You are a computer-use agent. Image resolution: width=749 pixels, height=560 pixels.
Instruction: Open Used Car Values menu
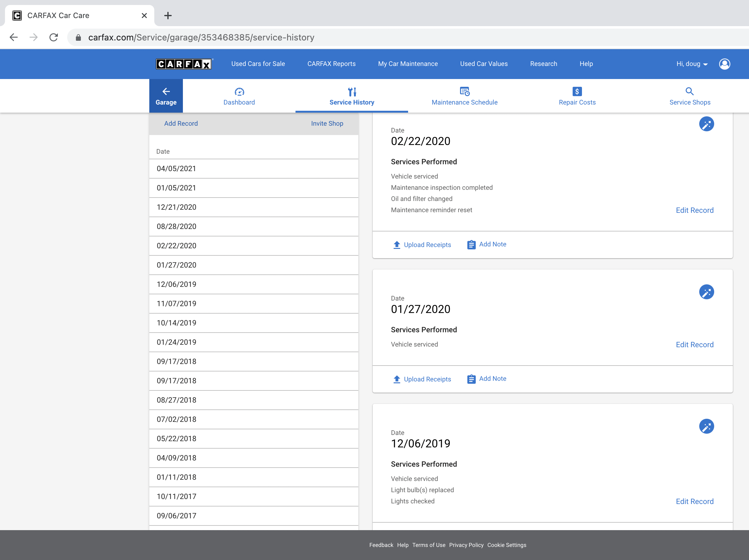click(x=484, y=64)
